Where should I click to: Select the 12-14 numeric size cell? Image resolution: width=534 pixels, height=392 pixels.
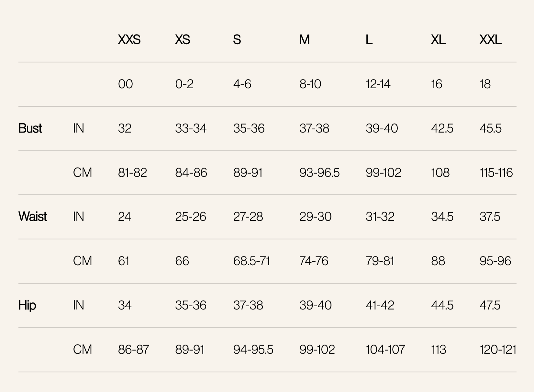pos(378,84)
